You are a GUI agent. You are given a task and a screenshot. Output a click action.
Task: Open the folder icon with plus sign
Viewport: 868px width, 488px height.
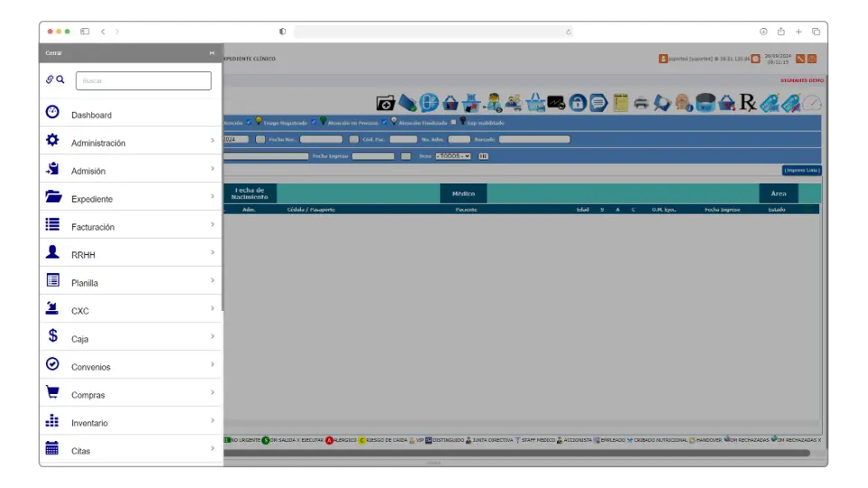(385, 103)
